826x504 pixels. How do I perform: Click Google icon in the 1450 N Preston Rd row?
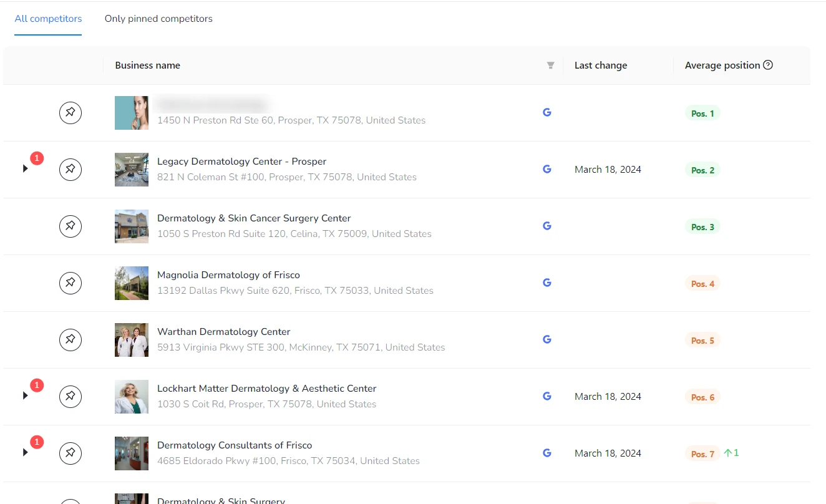[547, 112]
